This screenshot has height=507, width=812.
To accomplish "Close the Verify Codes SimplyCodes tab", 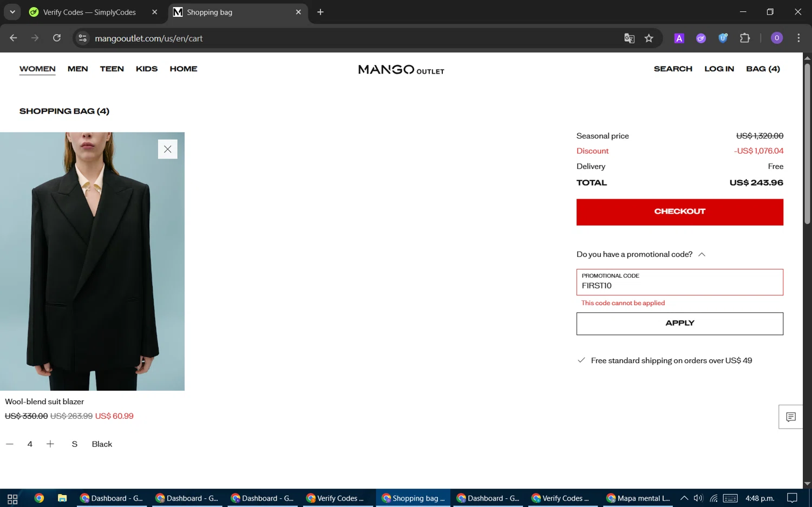I will [x=155, y=12].
